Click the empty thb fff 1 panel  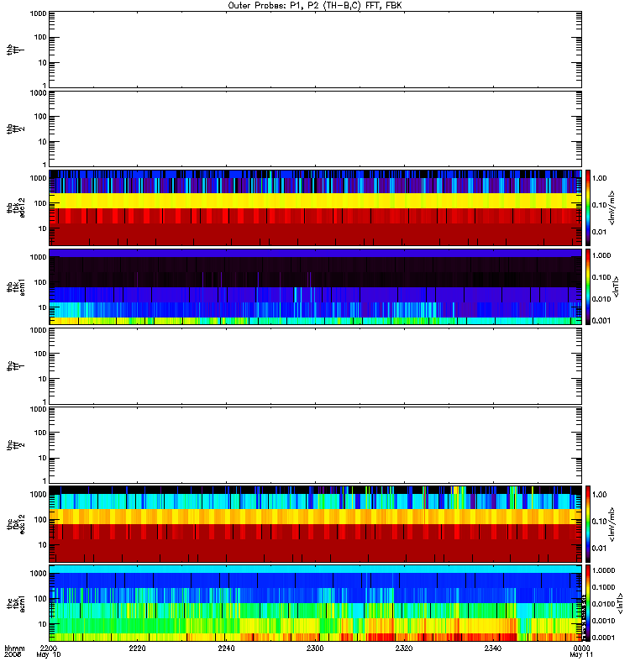[x=316, y=50]
